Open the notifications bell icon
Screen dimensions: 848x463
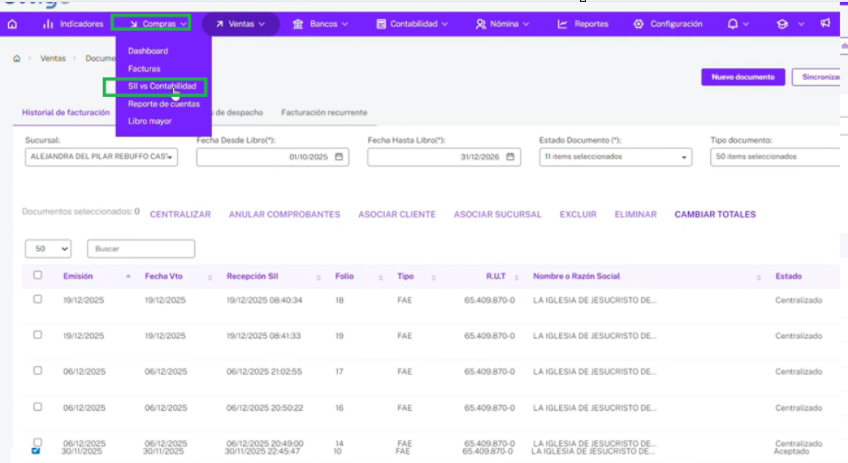point(732,24)
